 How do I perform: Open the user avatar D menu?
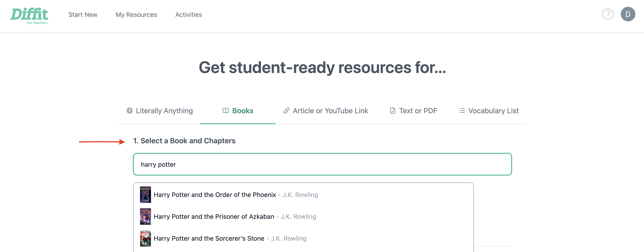tap(628, 14)
